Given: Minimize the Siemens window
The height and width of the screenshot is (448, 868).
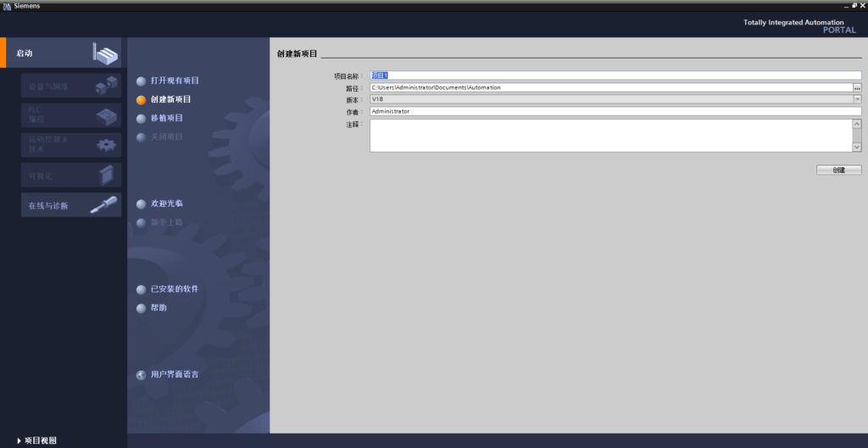Looking at the screenshot, I should point(847,6).
